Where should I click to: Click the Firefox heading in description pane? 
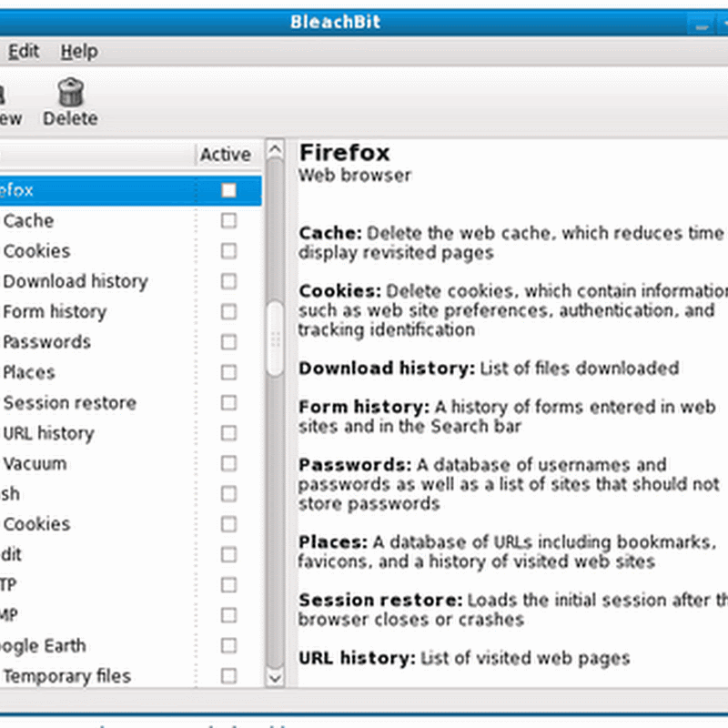point(345,153)
